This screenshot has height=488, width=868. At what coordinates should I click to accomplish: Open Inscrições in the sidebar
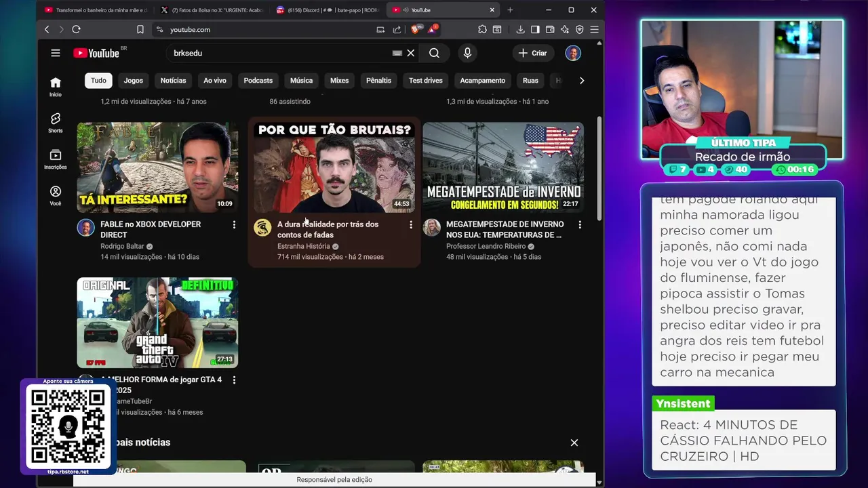(x=56, y=159)
